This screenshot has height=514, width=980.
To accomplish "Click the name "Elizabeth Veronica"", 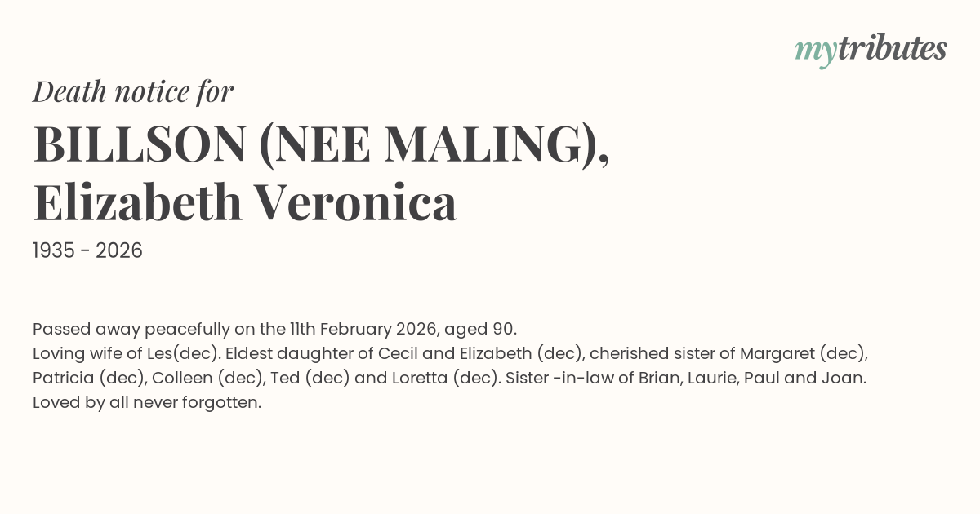I will coord(245,203).
